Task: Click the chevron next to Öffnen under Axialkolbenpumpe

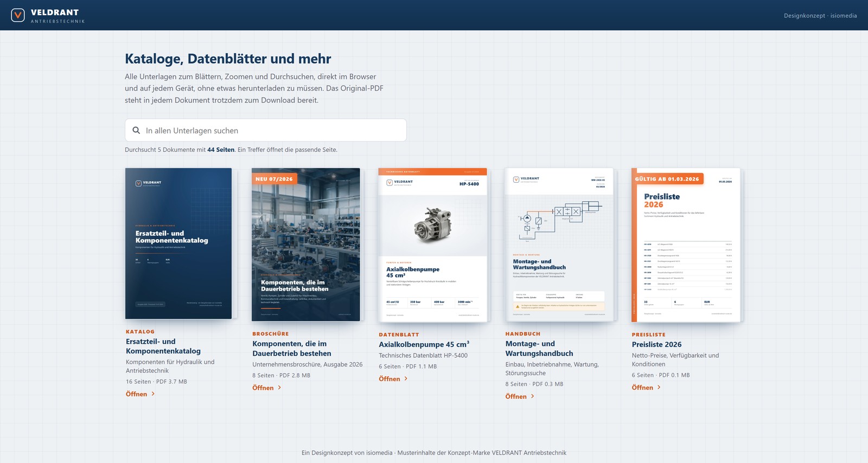Action: point(406,378)
